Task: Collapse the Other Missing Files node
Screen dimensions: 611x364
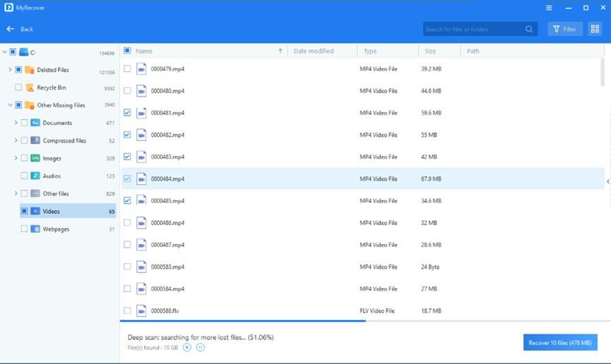Action: click(10, 105)
